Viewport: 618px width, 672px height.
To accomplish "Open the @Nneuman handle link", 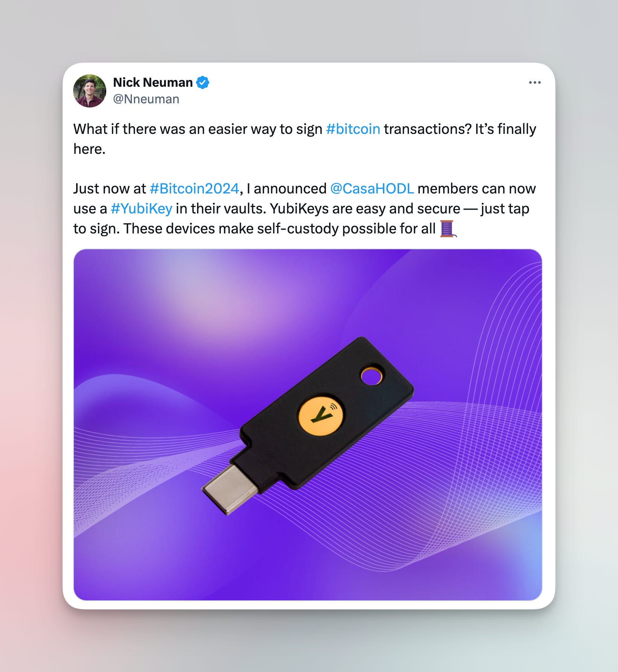I will (x=146, y=99).
